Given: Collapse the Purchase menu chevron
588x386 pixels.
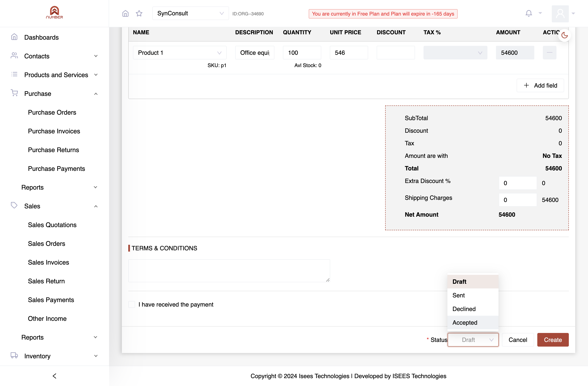Looking at the screenshot, I should click(x=96, y=94).
